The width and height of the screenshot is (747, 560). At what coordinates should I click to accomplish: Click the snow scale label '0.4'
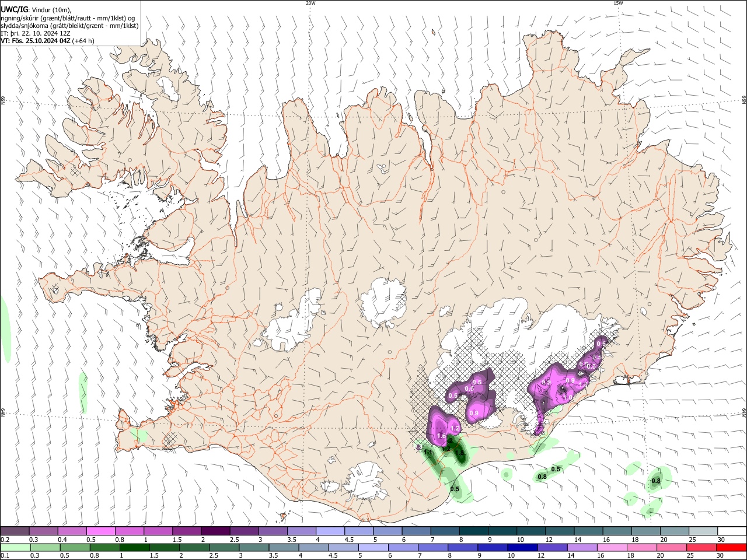[x=63, y=540]
